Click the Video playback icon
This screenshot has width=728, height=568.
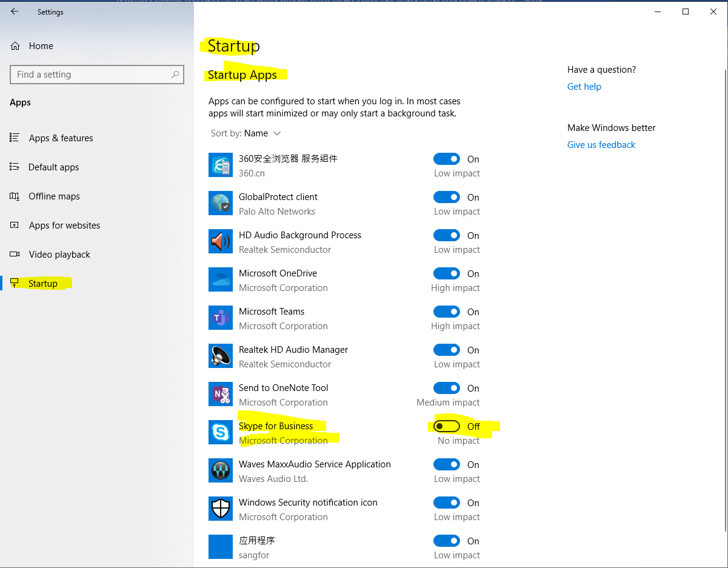(15, 255)
